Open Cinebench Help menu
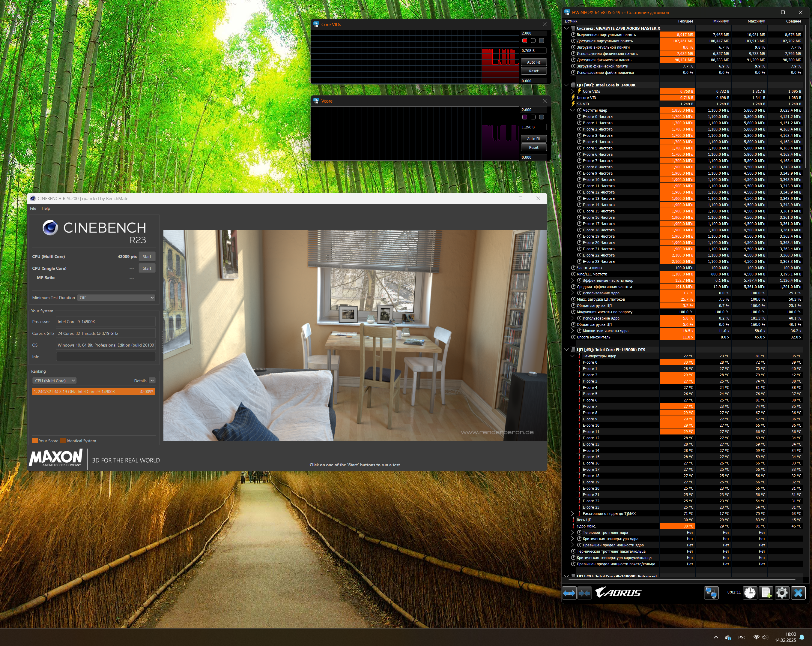The width and height of the screenshot is (812, 646). point(46,209)
